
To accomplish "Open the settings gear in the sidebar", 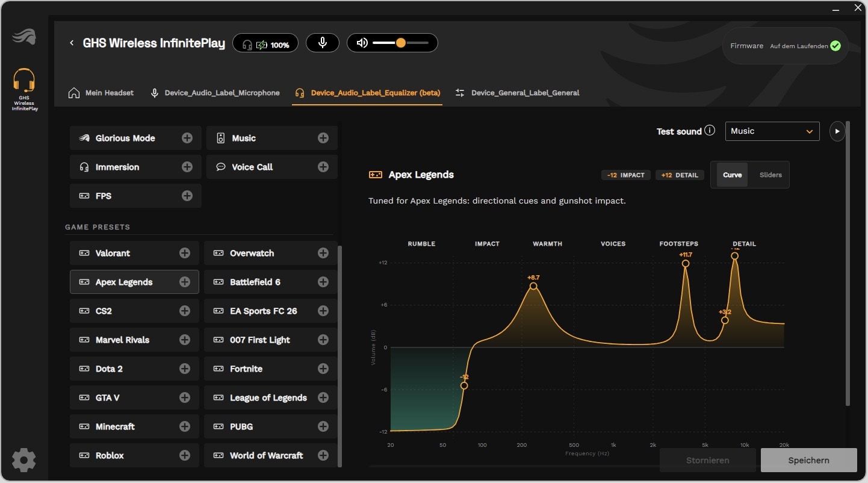I will coord(23,460).
